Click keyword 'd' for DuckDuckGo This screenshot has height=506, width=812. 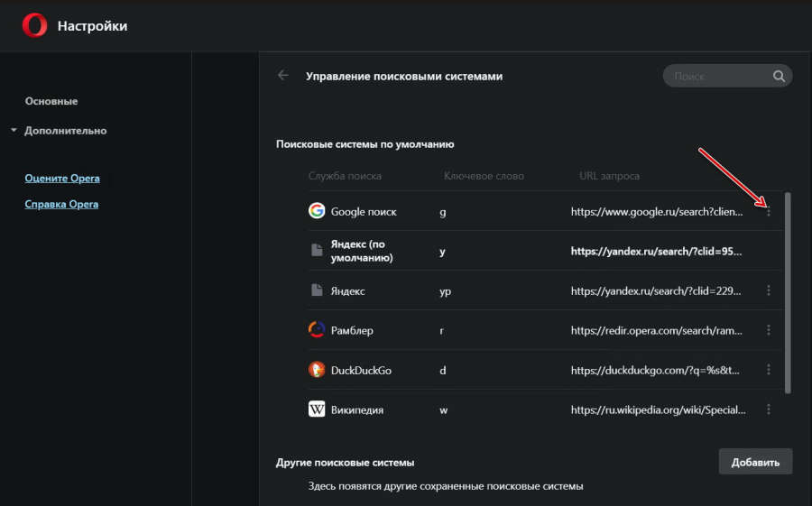[443, 371]
